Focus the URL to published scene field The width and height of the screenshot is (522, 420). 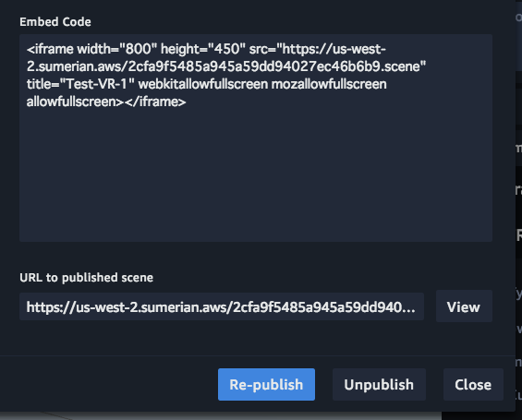pos(222,306)
